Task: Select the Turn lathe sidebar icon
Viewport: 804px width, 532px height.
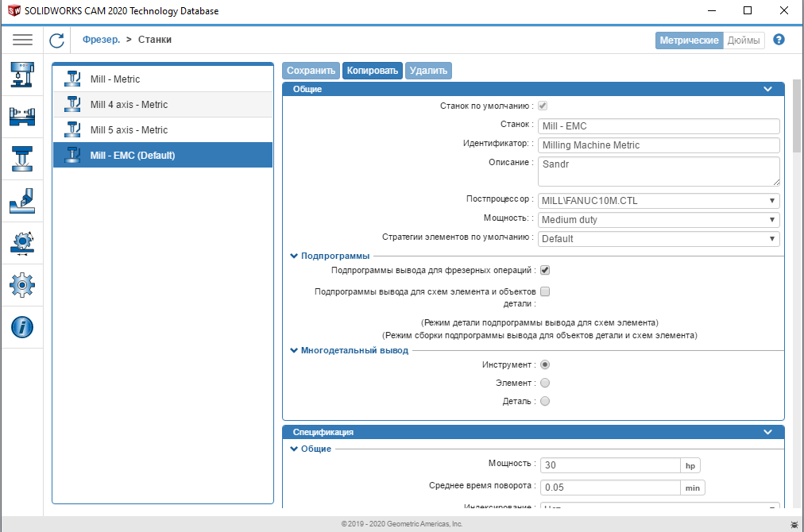Action: [x=22, y=117]
